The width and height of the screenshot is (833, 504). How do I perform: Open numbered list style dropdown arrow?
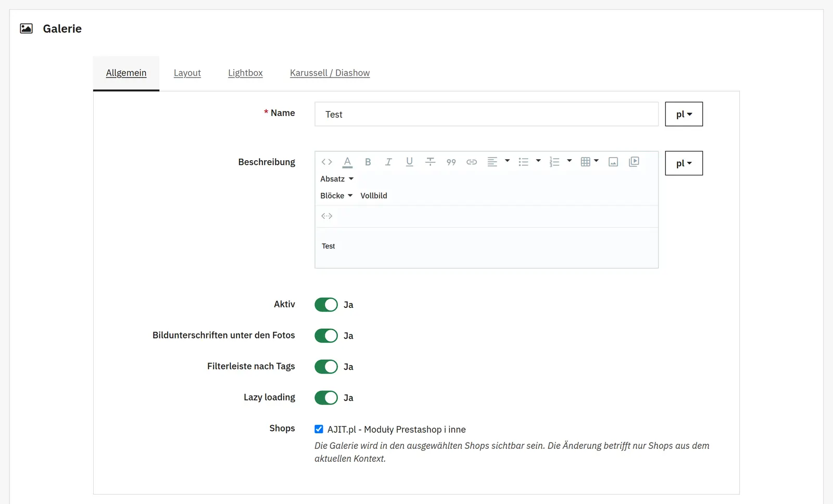pos(570,161)
